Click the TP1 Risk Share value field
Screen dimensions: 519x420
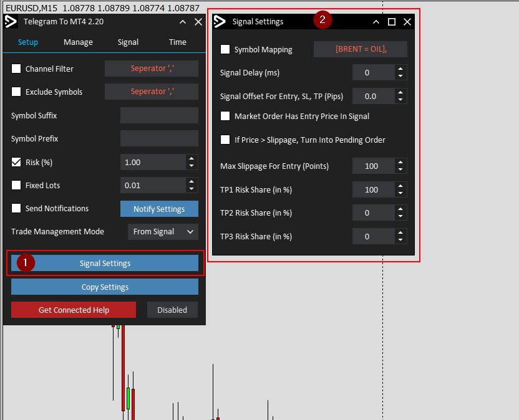[374, 189]
